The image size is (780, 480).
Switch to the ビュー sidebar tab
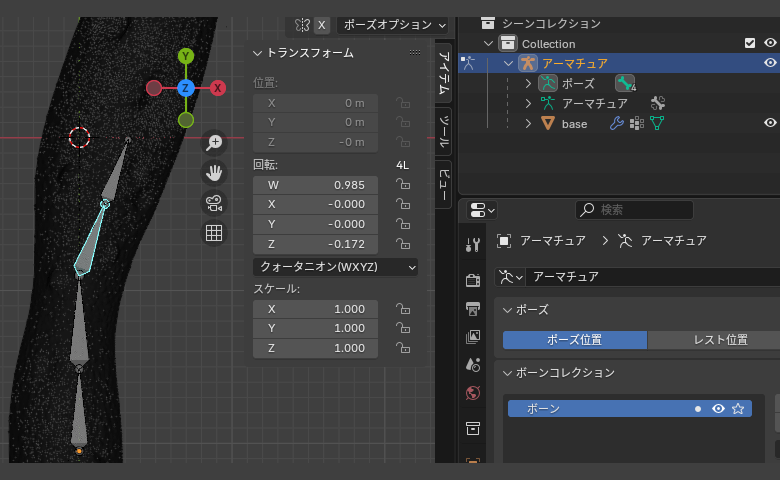tap(445, 184)
